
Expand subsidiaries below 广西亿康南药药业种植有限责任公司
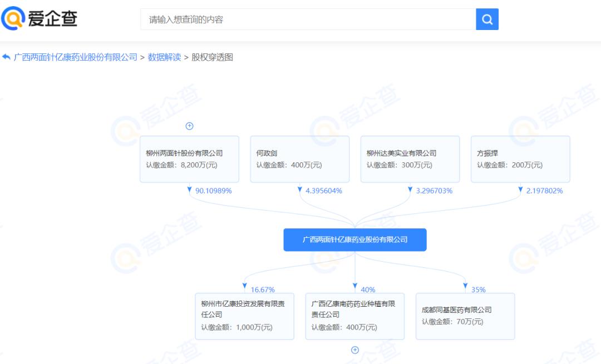[x=355, y=350]
